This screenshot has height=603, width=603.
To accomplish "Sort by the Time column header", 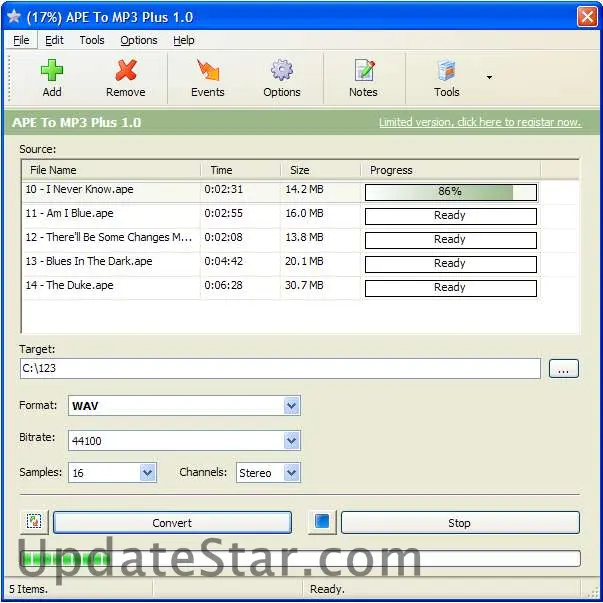I will pyautogui.click(x=241, y=170).
